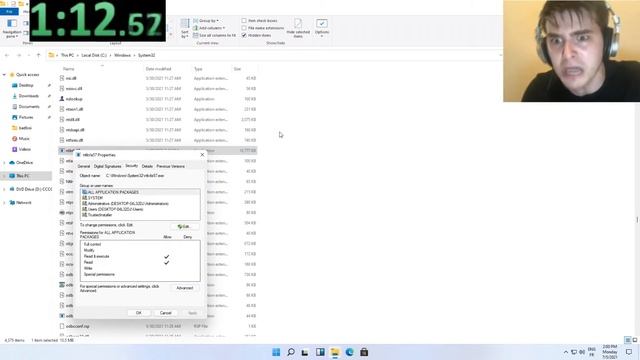Image resolution: width=640 pixels, height=360 pixels.
Task: Show hidden tray icons chevron
Action: point(566,352)
